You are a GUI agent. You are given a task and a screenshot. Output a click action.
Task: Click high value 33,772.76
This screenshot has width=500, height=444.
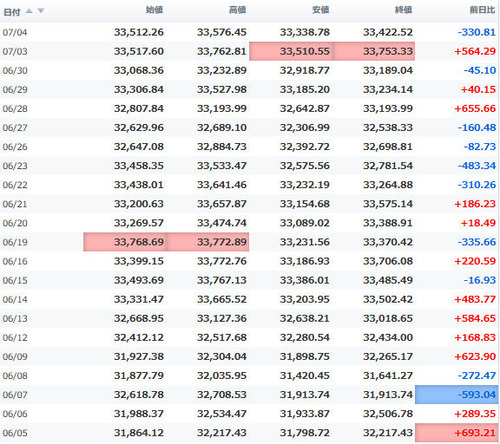pos(222,261)
